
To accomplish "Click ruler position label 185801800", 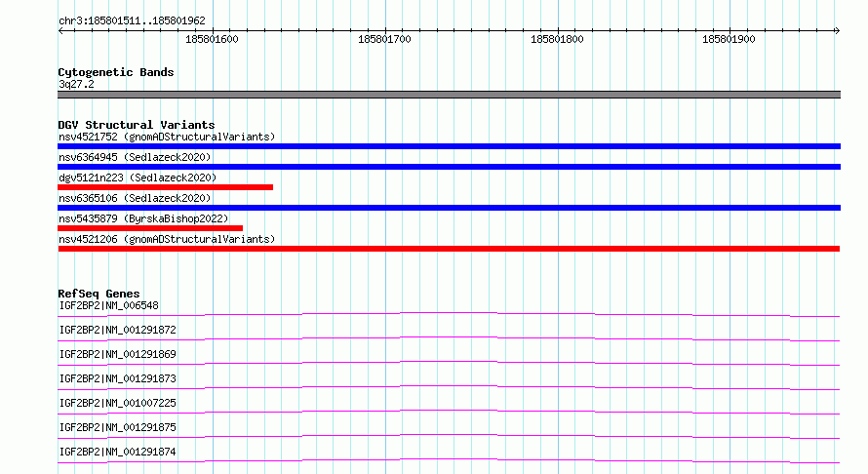I will pos(557,39).
